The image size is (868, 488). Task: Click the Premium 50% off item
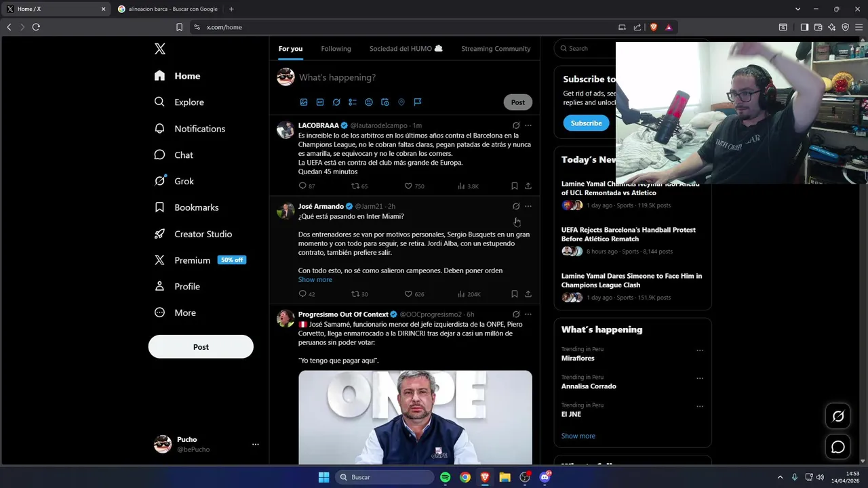coord(199,260)
